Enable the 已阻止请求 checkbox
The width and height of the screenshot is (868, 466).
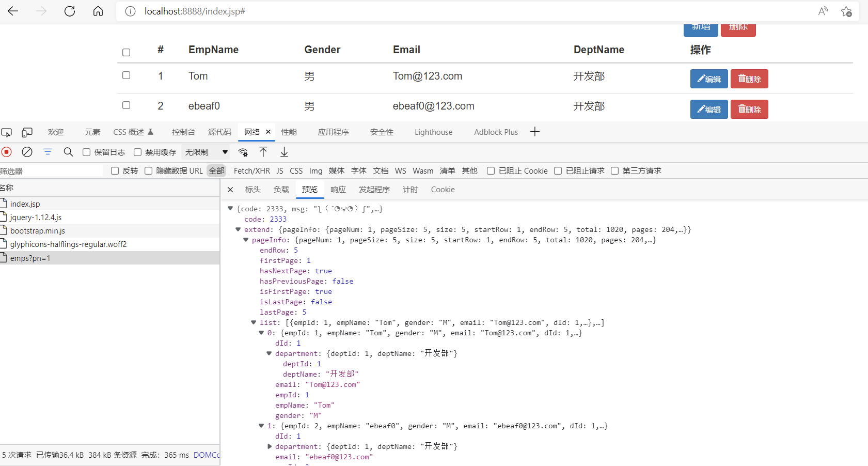558,170
